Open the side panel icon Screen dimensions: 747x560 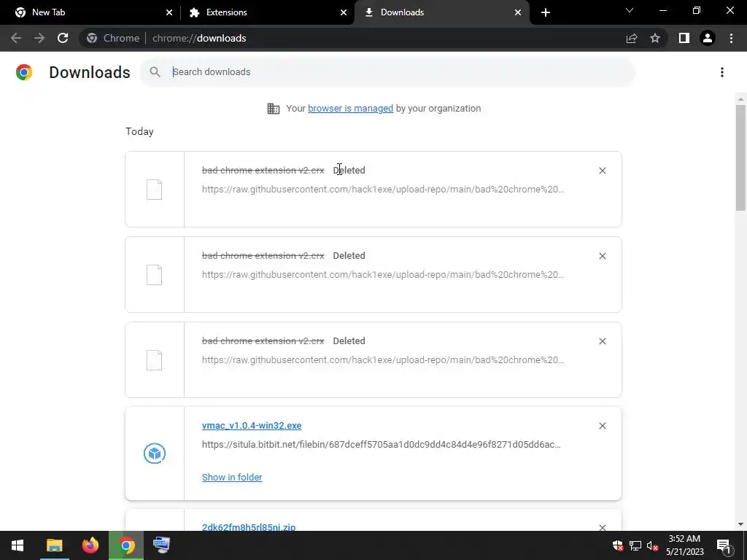(x=684, y=38)
